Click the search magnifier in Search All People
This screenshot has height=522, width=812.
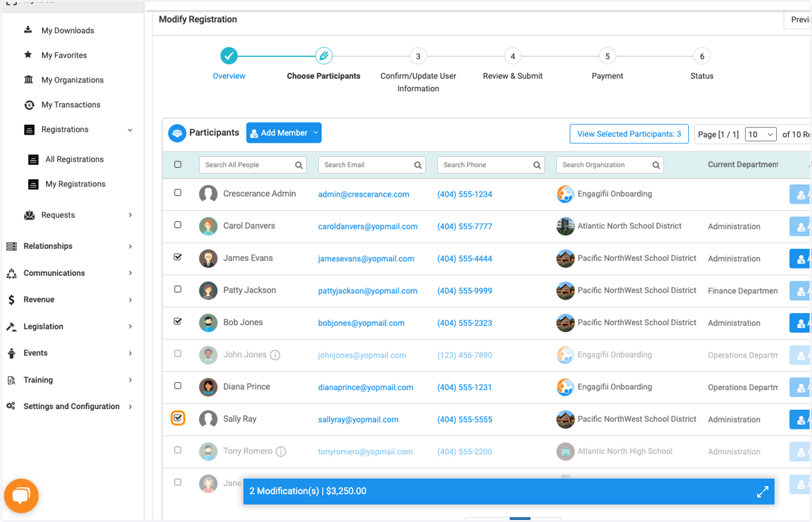(x=298, y=165)
